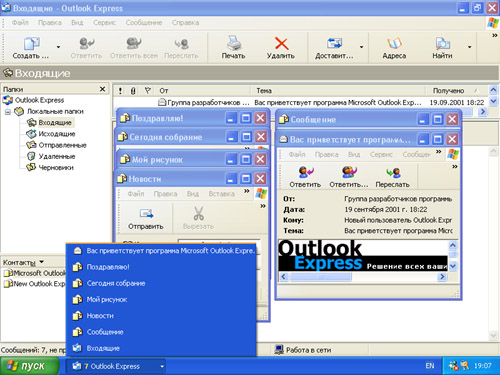Click the Печать printer icon
Screen dimensions: 500x375
pos(234,43)
